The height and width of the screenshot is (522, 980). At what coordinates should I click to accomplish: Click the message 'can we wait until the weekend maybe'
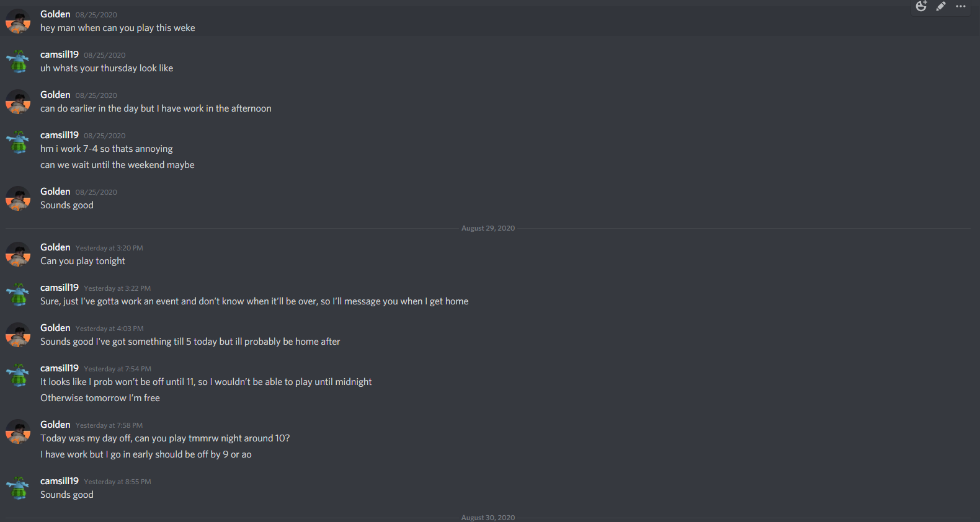117,165
